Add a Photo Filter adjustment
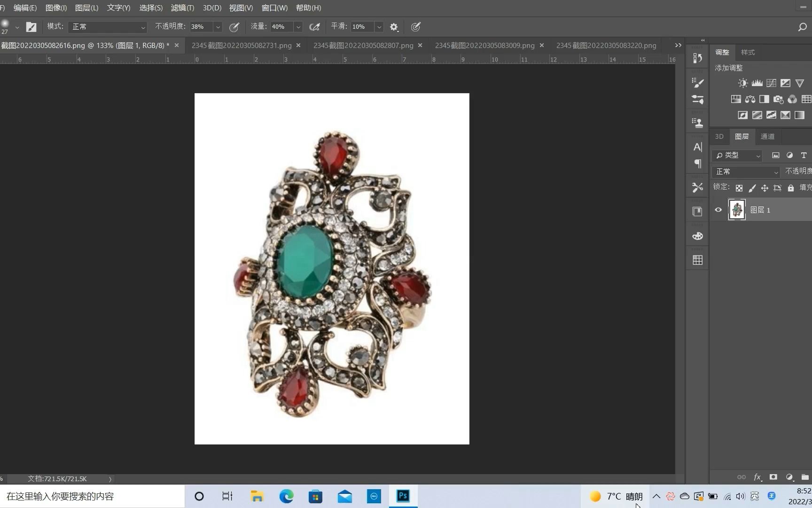 coord(778,99)
